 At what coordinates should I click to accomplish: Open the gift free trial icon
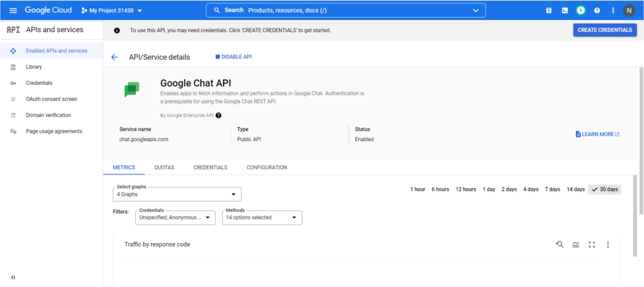pyautogui.click(x=548, y=11)
